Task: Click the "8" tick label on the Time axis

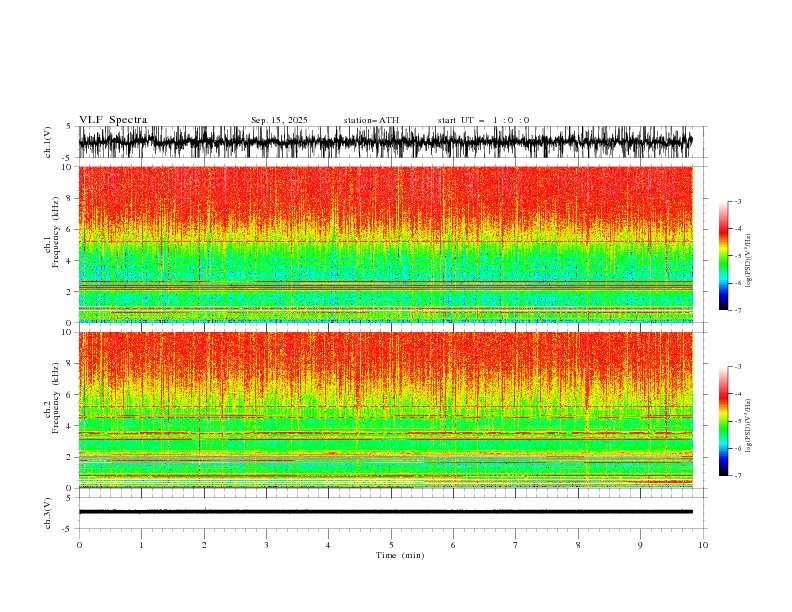Action: click(x=578, y=545)
